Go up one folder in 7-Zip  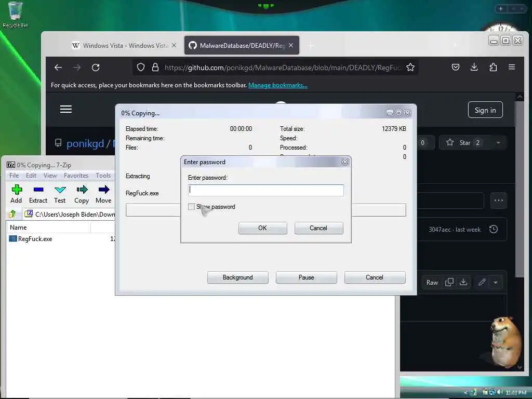pyautogui.click(x=12, y=214)
